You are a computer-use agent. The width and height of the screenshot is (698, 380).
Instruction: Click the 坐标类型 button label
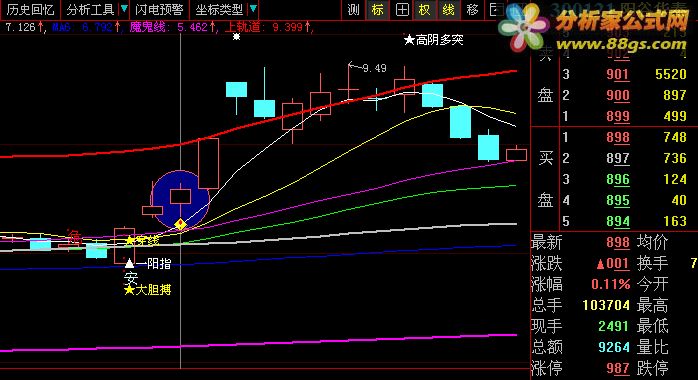pyautogui.click(x=219, y=9)
